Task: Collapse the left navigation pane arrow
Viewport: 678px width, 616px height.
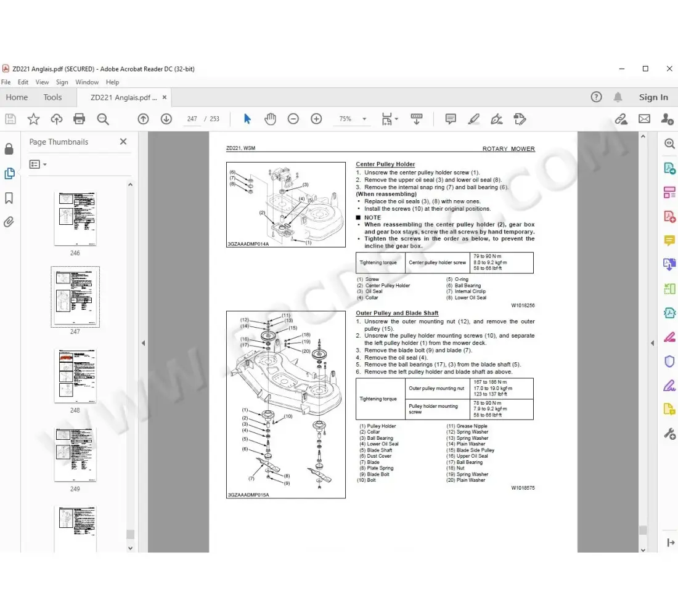Action: 143,343
